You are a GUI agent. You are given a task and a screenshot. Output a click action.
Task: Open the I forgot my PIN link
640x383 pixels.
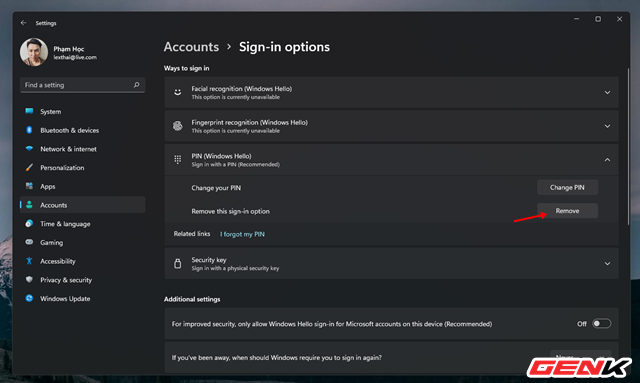(x=242, y=234)
